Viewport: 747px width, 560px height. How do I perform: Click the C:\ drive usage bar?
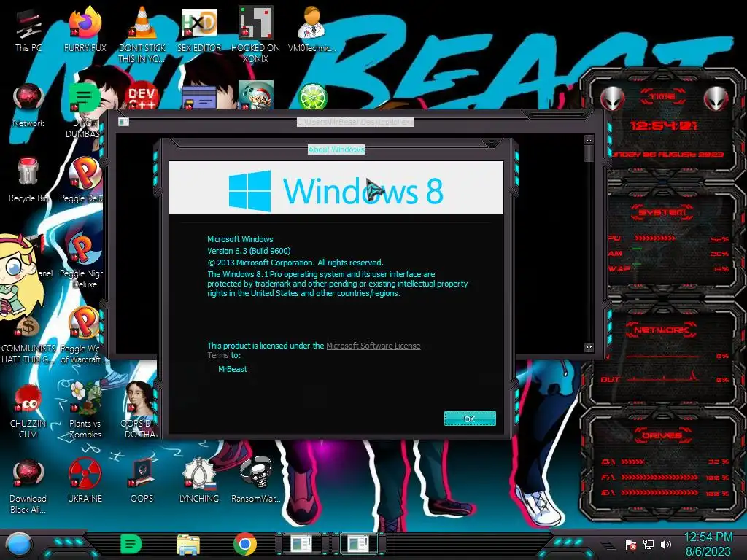pyautogui.click(x=632, y=462)
